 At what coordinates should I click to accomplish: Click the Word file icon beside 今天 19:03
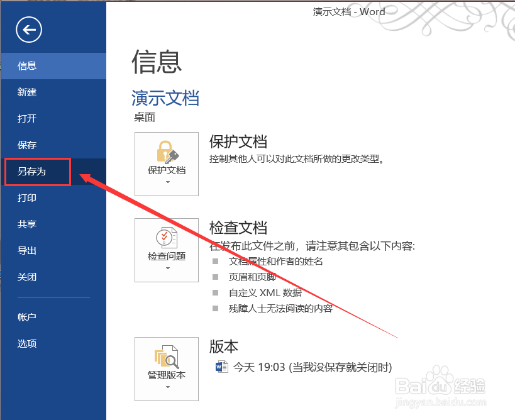click(x=222, y=367)
